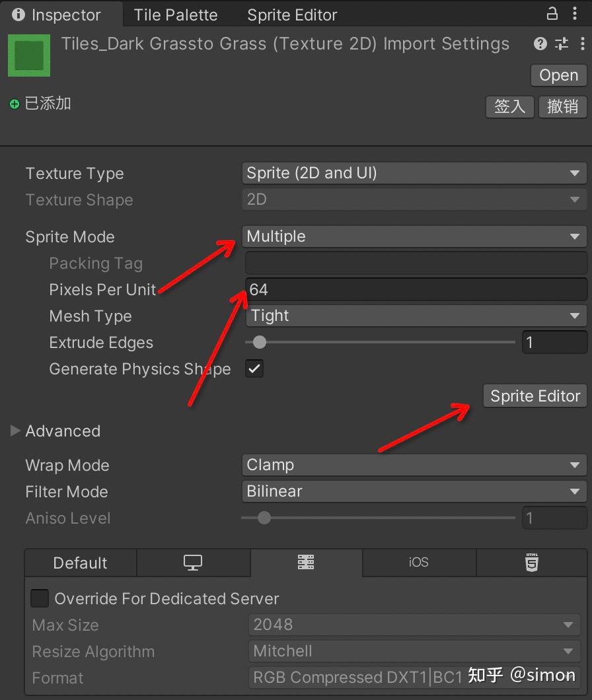Select the WebGL HTML5 platform icon
The image size is (592, 700).
pyautogui.click(x=532, y=563)
